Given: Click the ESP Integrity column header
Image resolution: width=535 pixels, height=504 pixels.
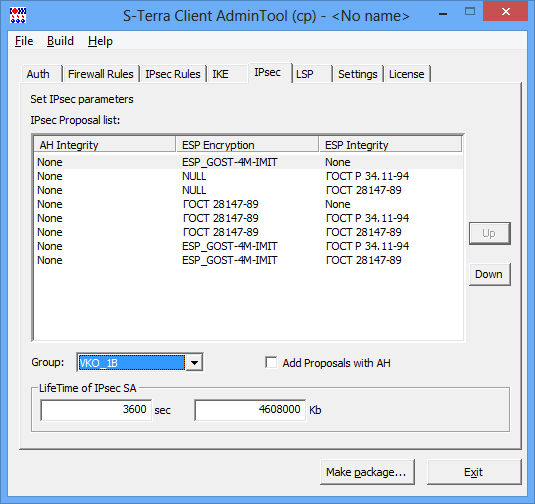Looking at the screenshot, I should (x=390, y=145).
